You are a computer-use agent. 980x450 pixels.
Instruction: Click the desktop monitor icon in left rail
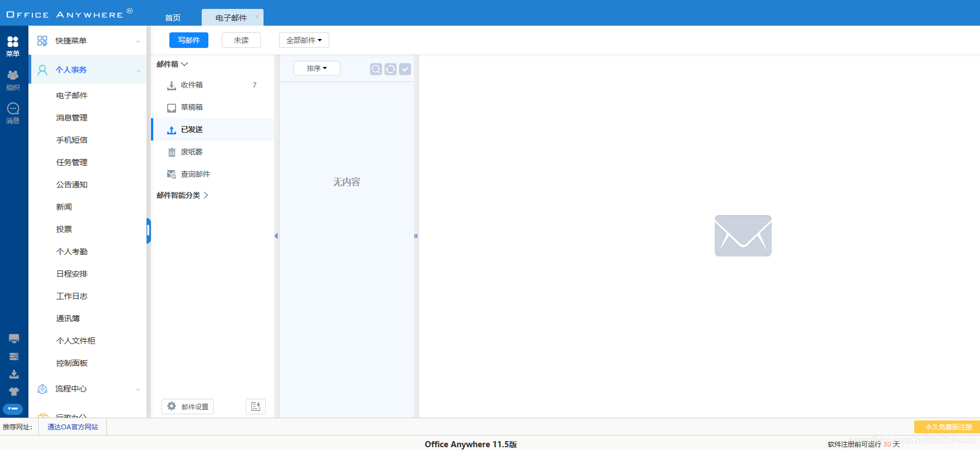[14, 338]
